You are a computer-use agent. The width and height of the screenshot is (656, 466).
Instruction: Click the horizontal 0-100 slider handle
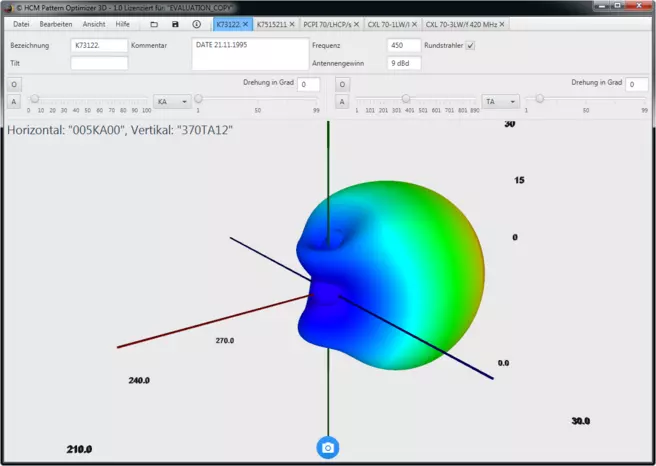coord(35,99)
